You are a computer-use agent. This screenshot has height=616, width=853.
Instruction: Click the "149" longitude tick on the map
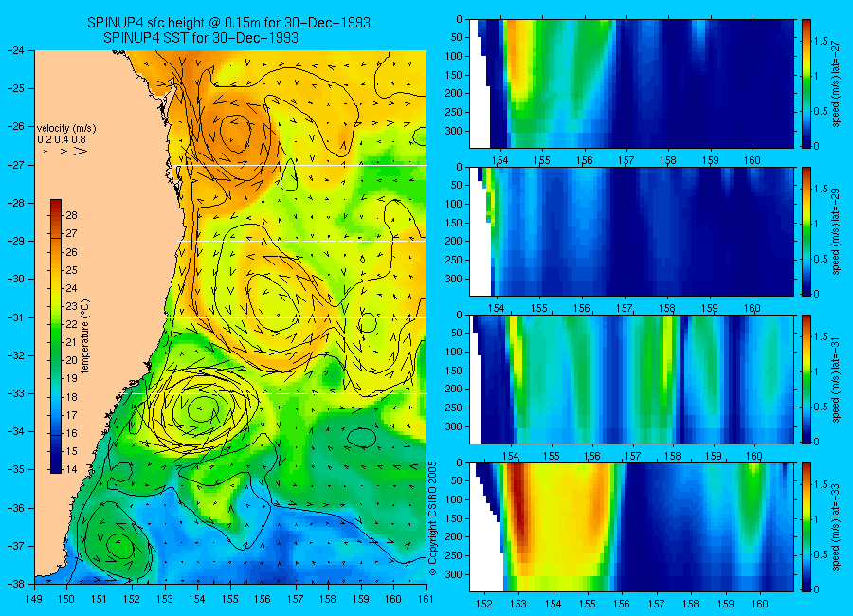coord(35,599)
